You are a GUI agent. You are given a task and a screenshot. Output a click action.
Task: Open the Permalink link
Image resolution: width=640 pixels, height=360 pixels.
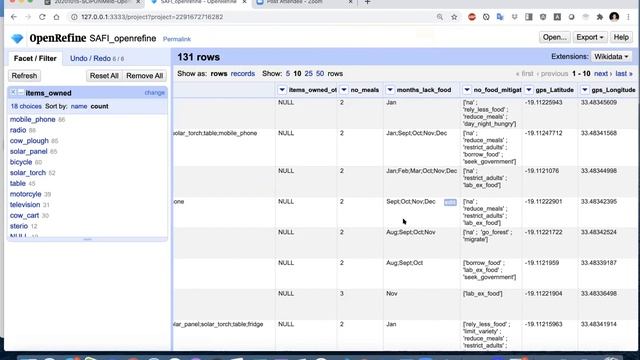(x=177, y=39)
